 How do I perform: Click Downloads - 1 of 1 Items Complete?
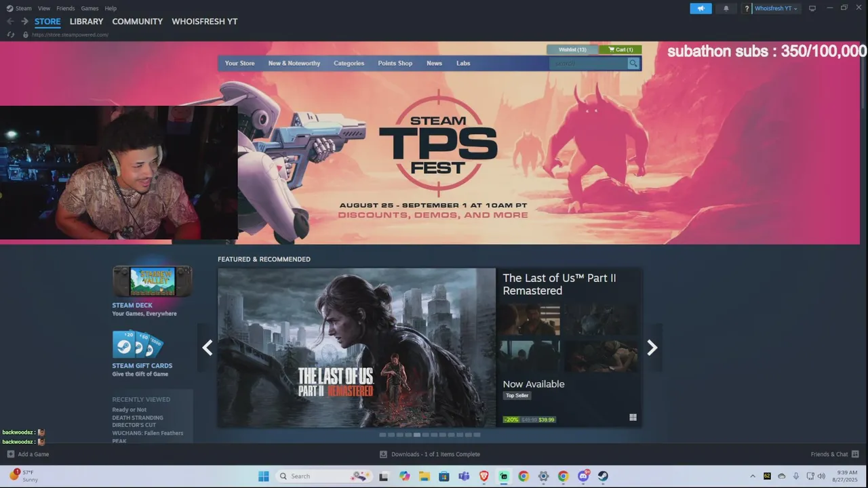435,454
